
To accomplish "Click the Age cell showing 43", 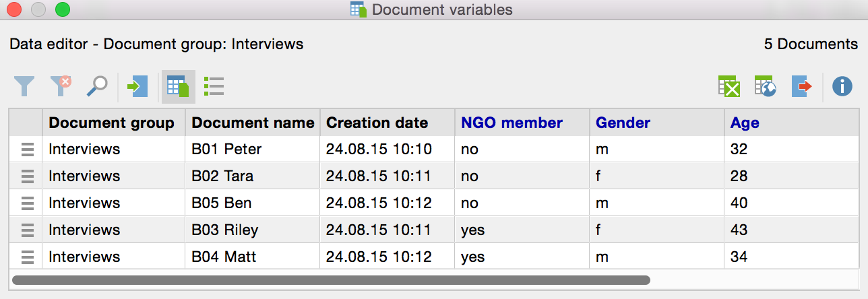I will 792,230.
